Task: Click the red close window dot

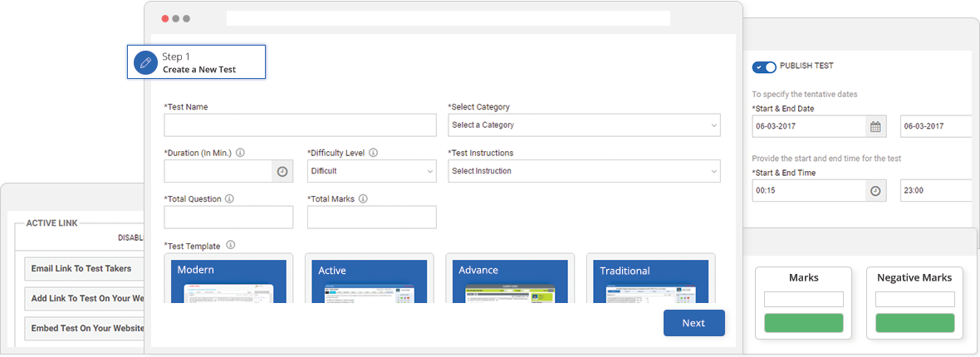Action: click(x=165, y=18)
